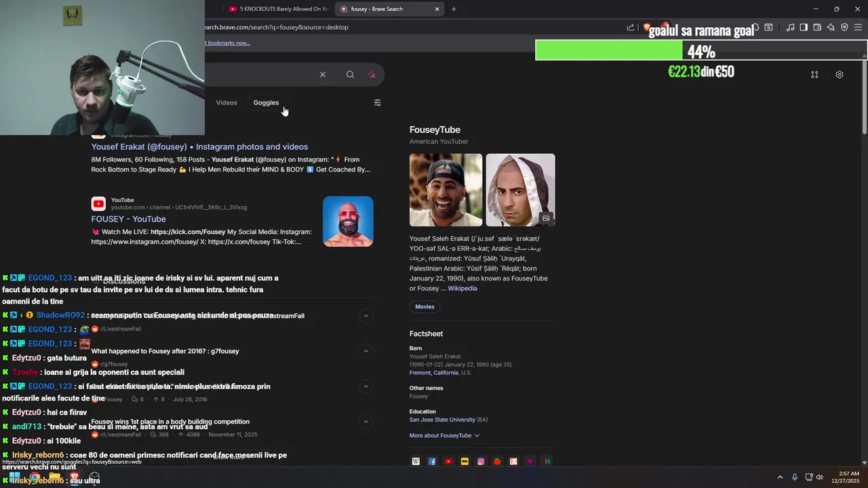Open the smiling Fousey photo with cap

446,190
